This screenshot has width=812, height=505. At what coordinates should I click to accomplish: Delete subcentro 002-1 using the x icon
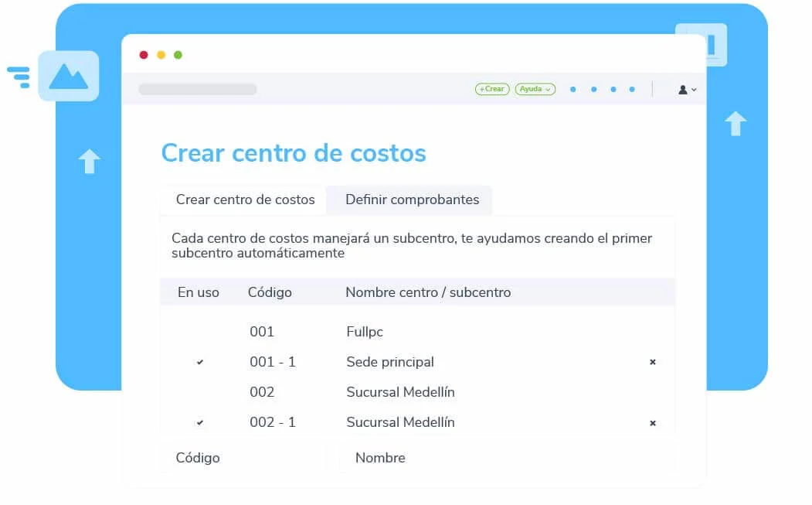653,422
